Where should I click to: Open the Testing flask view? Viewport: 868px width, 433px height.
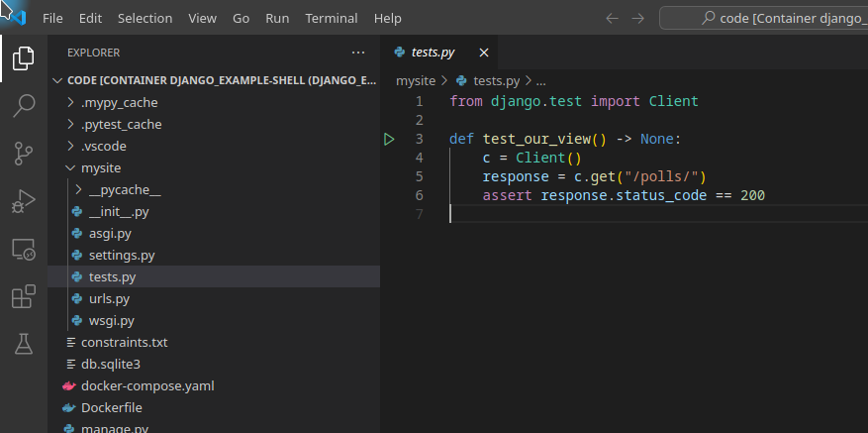pos(23,344)
